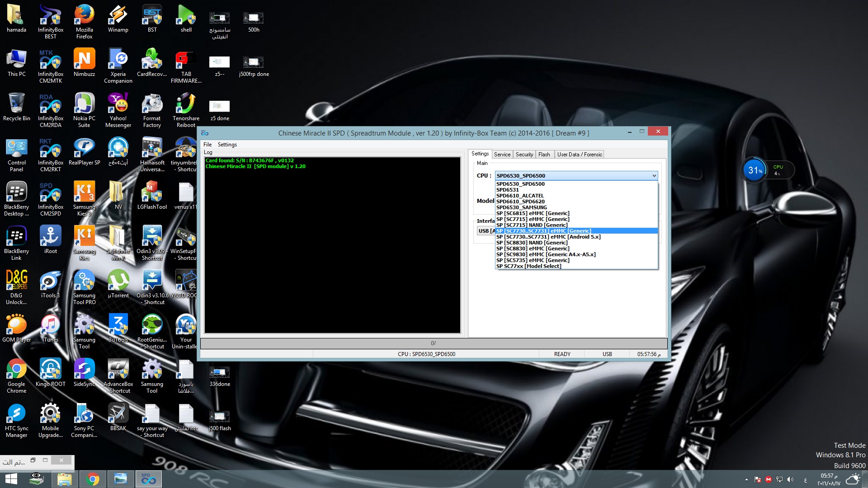Collapse the CPU dropdown arrow
This screenshot has height=488, width=868.
click(654, 176)
